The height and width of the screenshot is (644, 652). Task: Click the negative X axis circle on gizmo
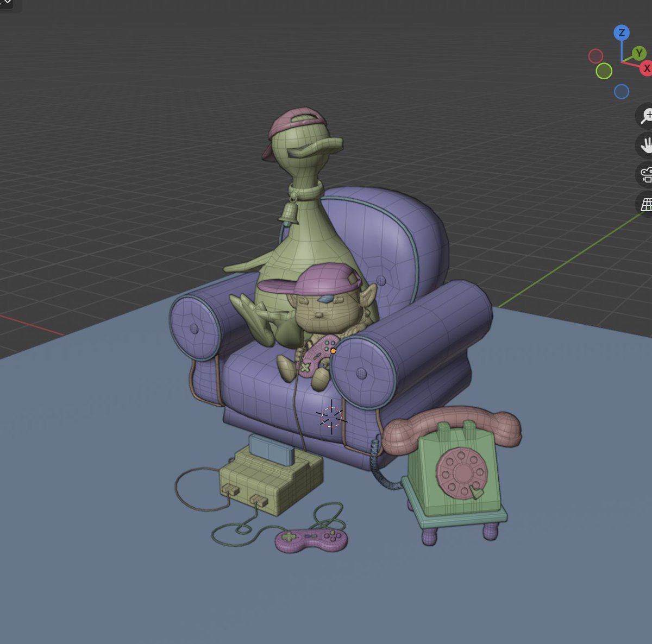pyautogui.click(x=596, y=55)
